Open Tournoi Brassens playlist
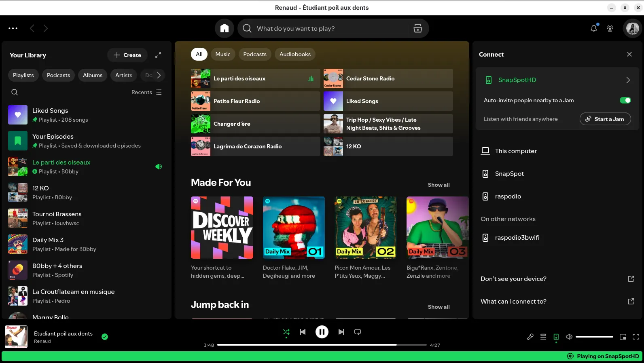Viewport: 644px width, 363px height. (x=87, y=218)
